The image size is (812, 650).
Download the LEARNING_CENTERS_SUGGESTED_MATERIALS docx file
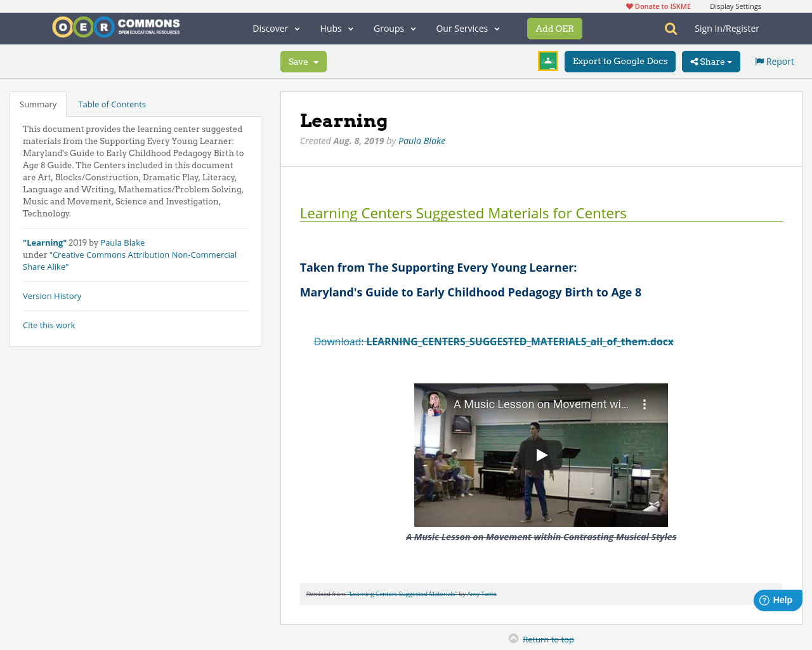(520, 342)
